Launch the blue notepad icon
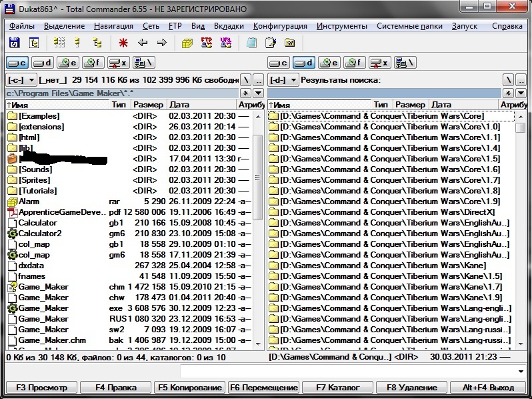The height and width of the screenshot is (399, 532). (x=251, y=43)
